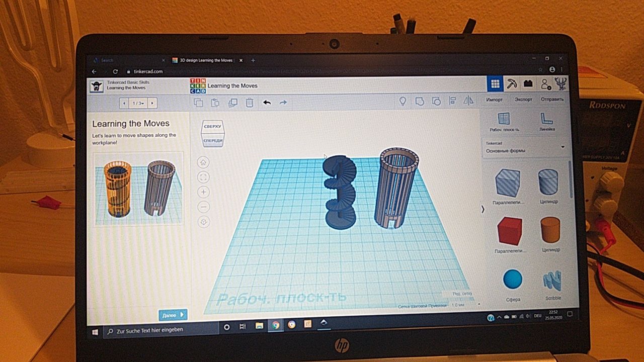Click the Paste clipboard icon
Image resolution: width=644 pixels, height=362 pixels.
point(215,103)
